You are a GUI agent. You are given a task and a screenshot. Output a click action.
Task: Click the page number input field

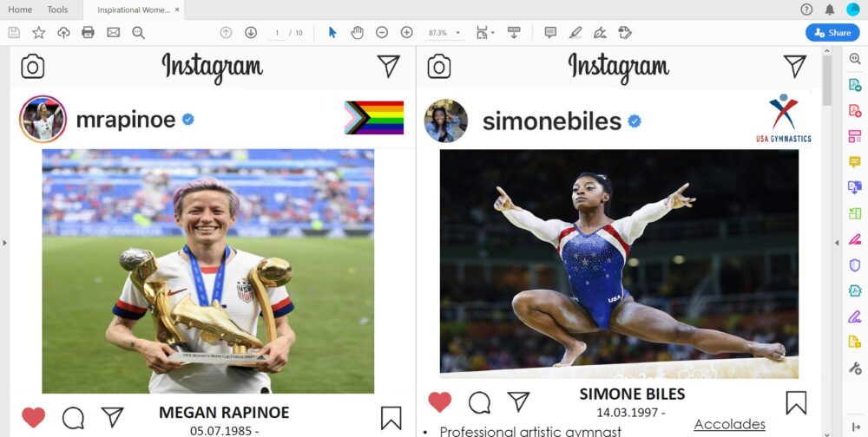(x=277, y=33)
